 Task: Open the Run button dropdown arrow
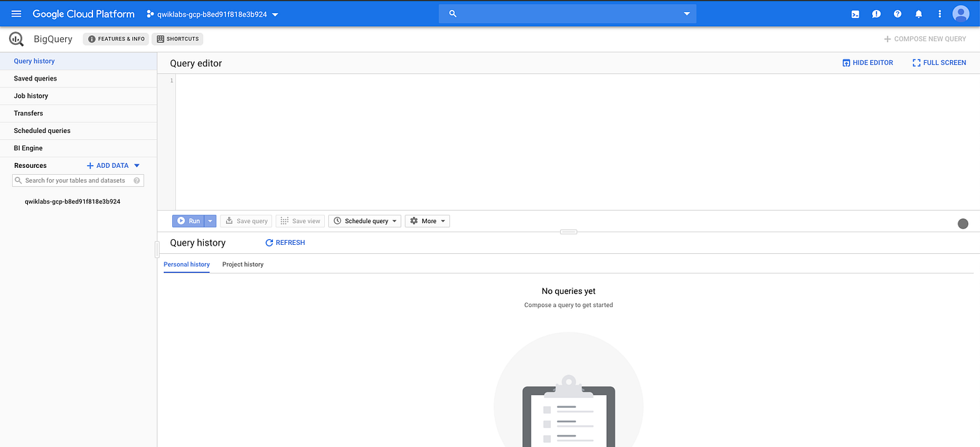point(210,220)
